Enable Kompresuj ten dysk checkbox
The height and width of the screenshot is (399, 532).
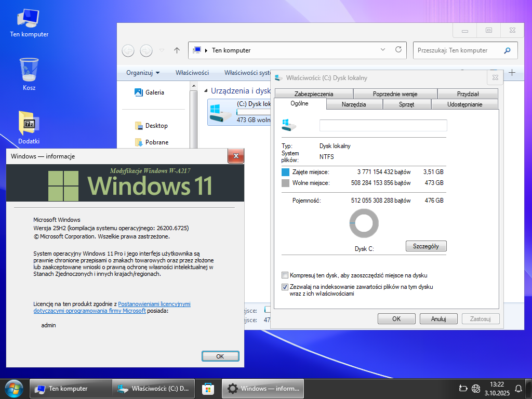tap(285, 275)
